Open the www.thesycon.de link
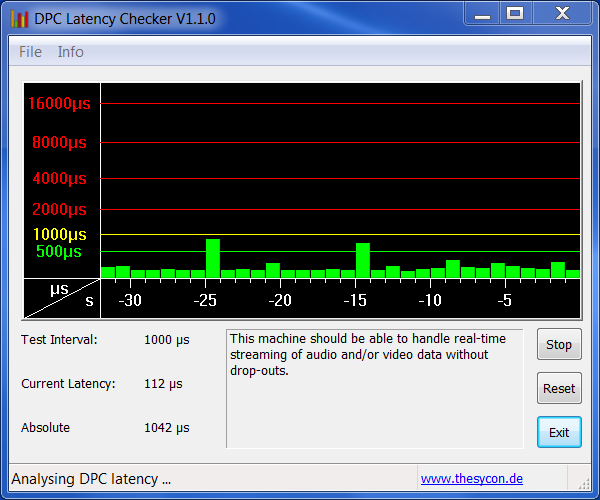600x500 pixels. [471, 479]
